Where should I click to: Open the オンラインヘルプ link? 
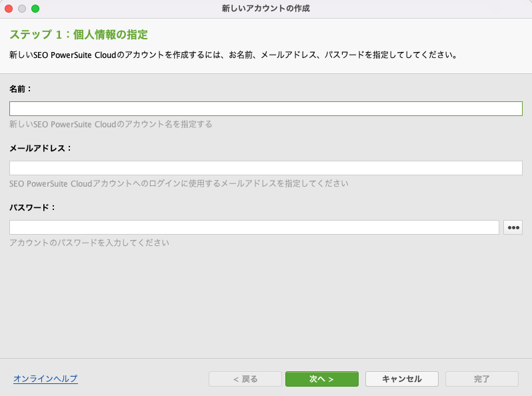pos(45,379)
